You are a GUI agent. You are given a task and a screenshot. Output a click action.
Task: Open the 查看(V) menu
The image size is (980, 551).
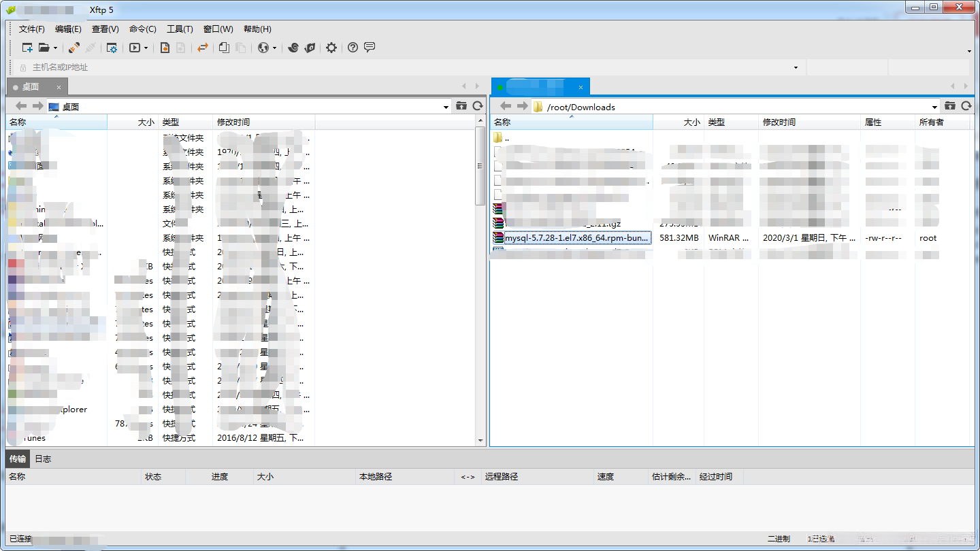[105, 29]
